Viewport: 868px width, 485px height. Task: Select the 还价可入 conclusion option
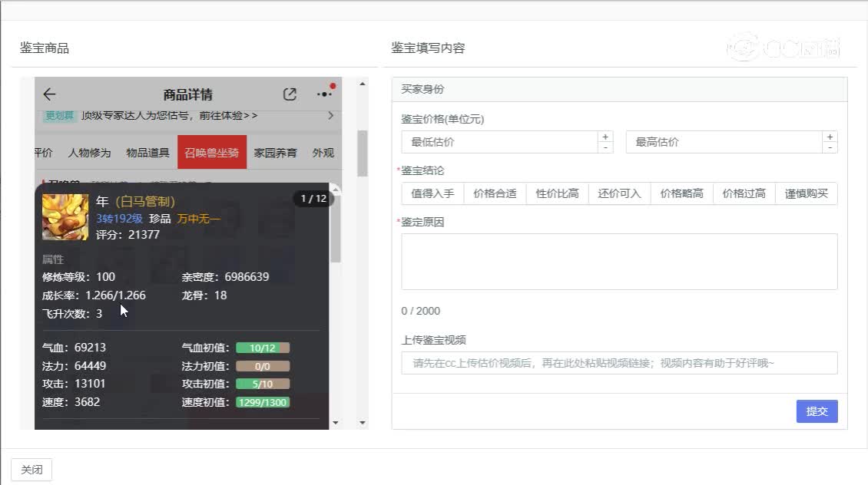(x=619, y=193)
